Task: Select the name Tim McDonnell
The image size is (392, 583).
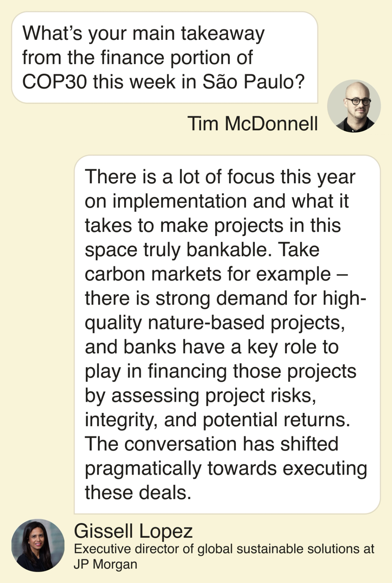Action: pyautogui.click(x=252, y=123)
